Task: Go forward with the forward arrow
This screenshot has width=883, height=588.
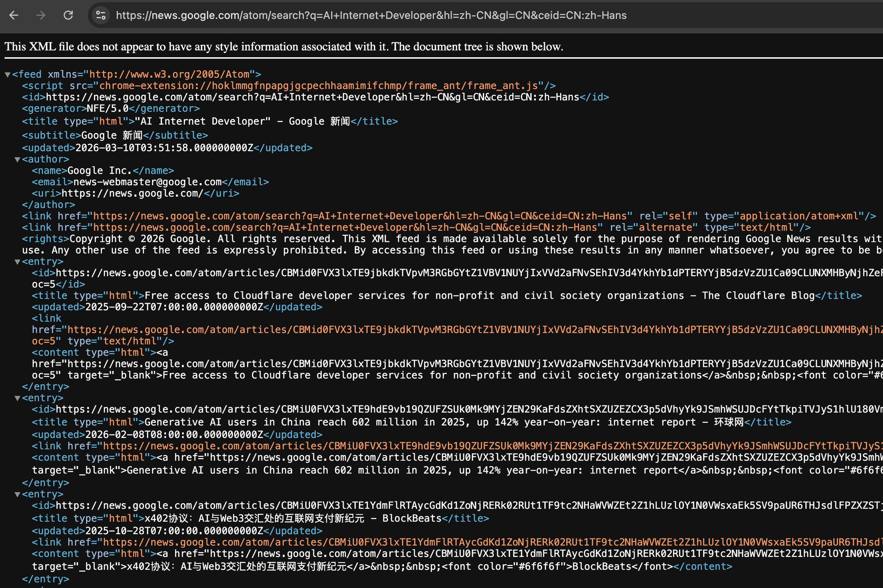Action: coord(41,16)
